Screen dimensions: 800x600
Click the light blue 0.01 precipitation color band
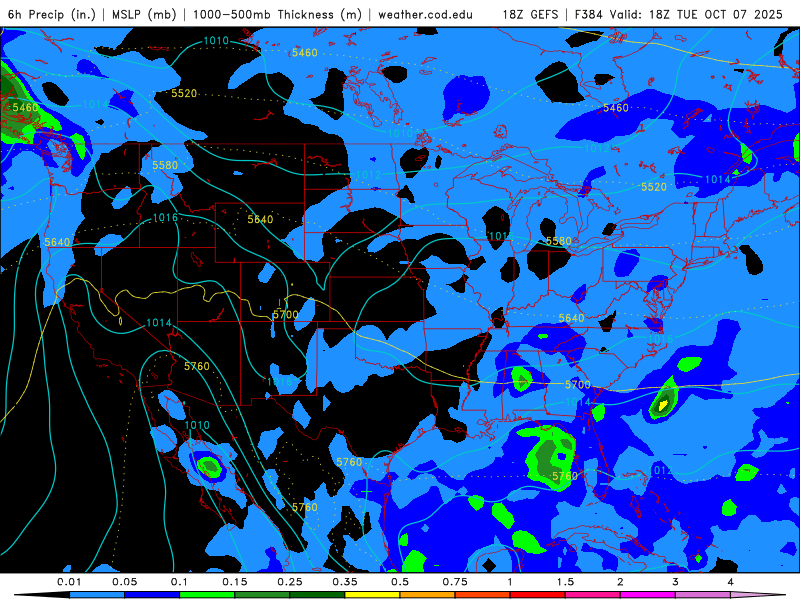(x=97, y=595)
